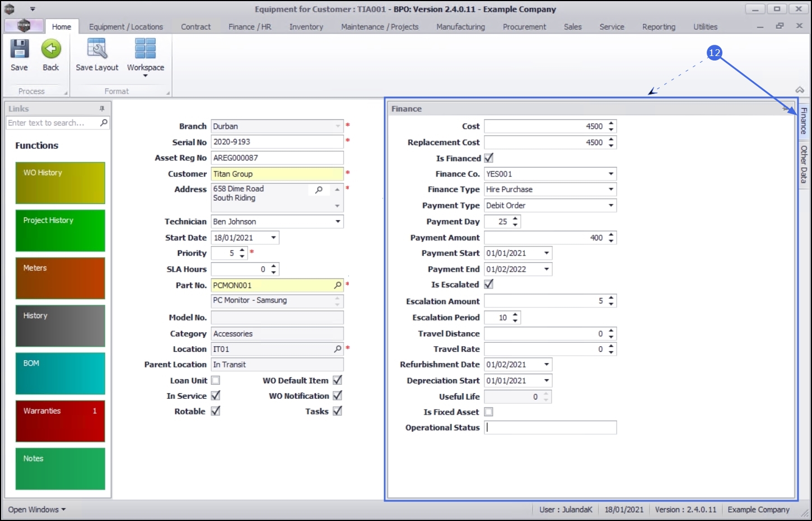Open the Refurbishment Date dropdown
Viewport: 812px width, 521px height.
coord(547,365)
